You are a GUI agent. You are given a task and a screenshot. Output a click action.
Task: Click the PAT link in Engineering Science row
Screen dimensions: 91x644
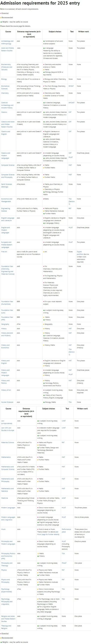click(70, 208)
